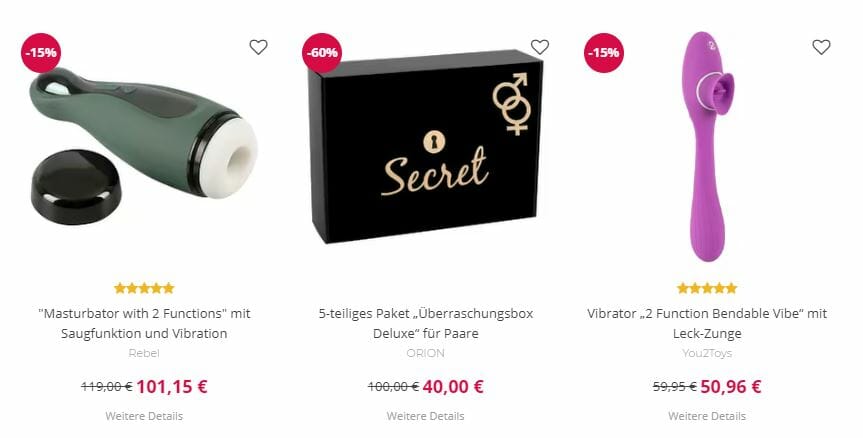The width and height of the screenshot is (863, 438).
Task: Open the 2 Function Bendable Vibe title
Action: point(707,324)
